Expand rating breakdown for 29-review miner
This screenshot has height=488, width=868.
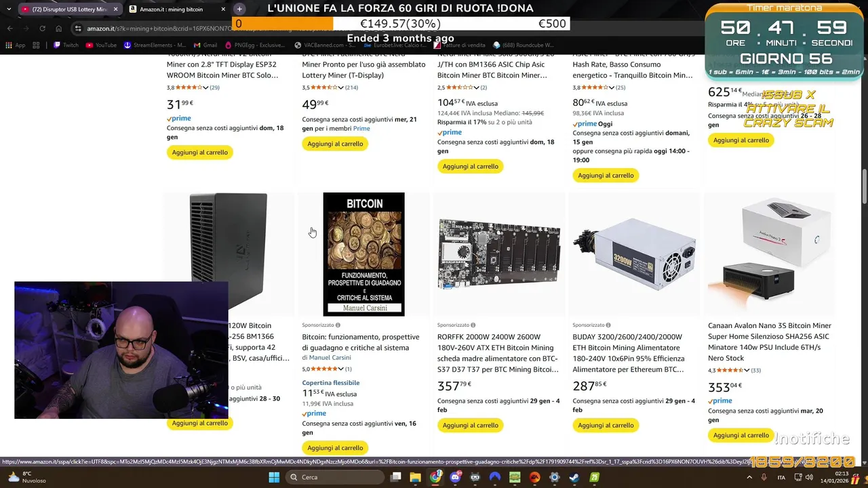click(205, 87)
